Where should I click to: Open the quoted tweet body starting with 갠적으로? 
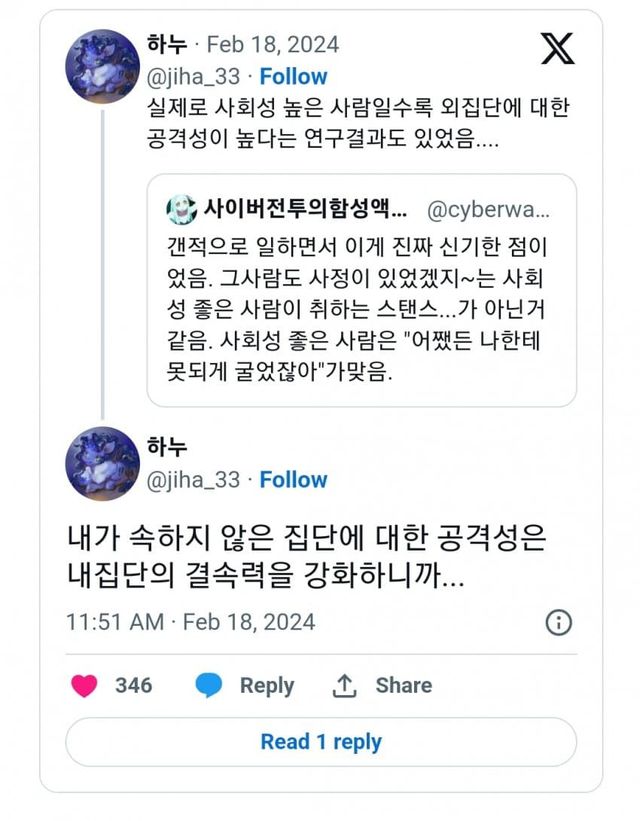pos(360,310)
